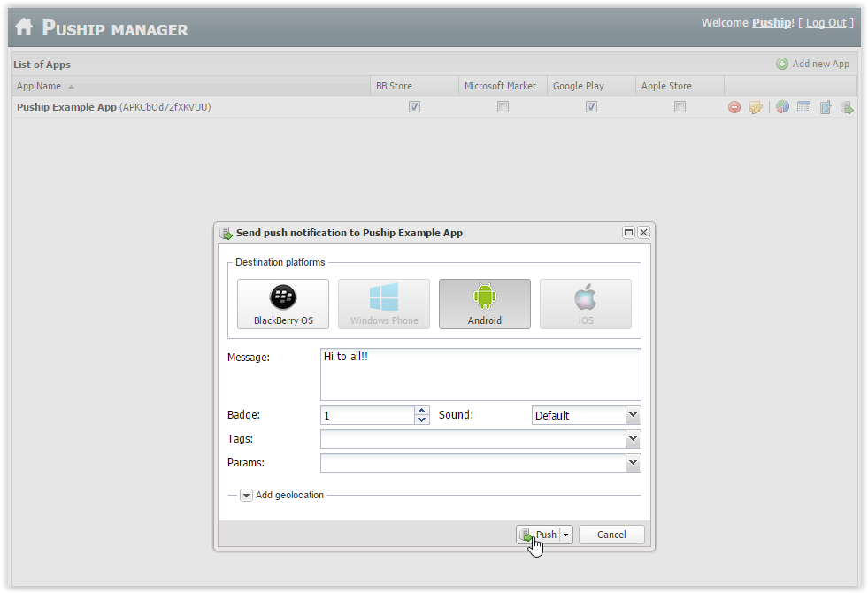
Task: Toggle Apple Store checkbox for Puship Example App
Action: pos(680,107)
